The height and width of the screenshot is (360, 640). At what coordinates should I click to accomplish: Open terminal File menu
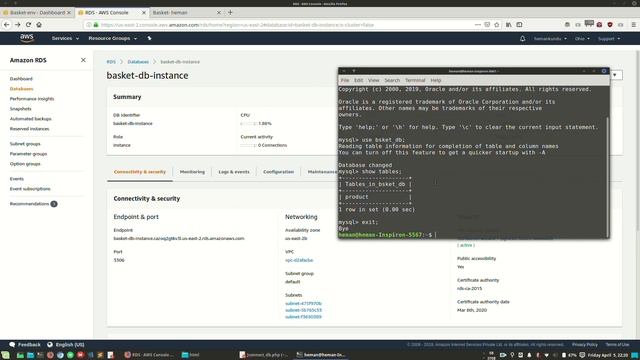[345, 80]
